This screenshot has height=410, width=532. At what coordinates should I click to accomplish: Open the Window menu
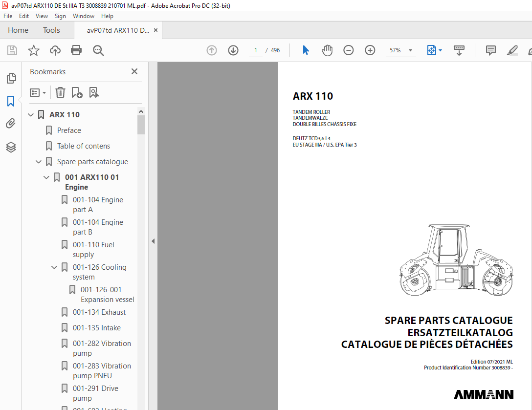click(x=84, y=16)
